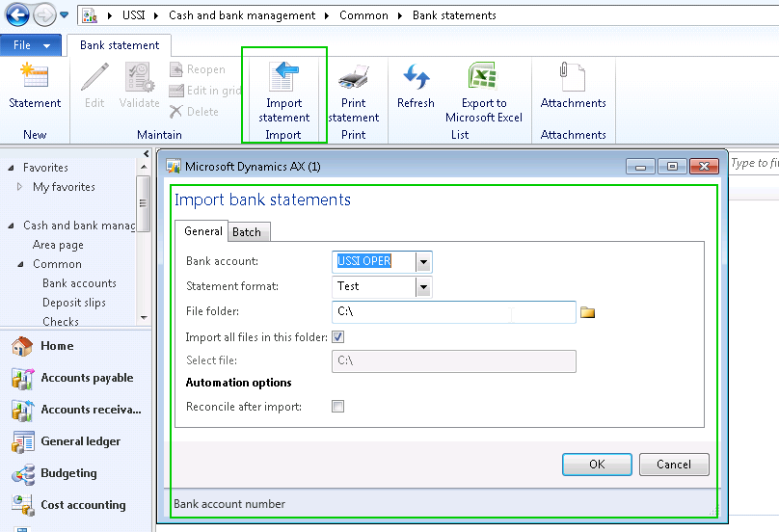This screenshot has height=532, width=779.
Task: Uncheck Import all files in this folder
Action: pos(338,337)
